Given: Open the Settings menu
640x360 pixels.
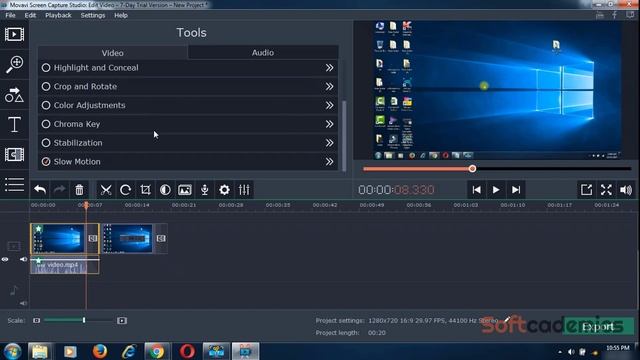Looking at the screenshot, I should coord(93,15).
